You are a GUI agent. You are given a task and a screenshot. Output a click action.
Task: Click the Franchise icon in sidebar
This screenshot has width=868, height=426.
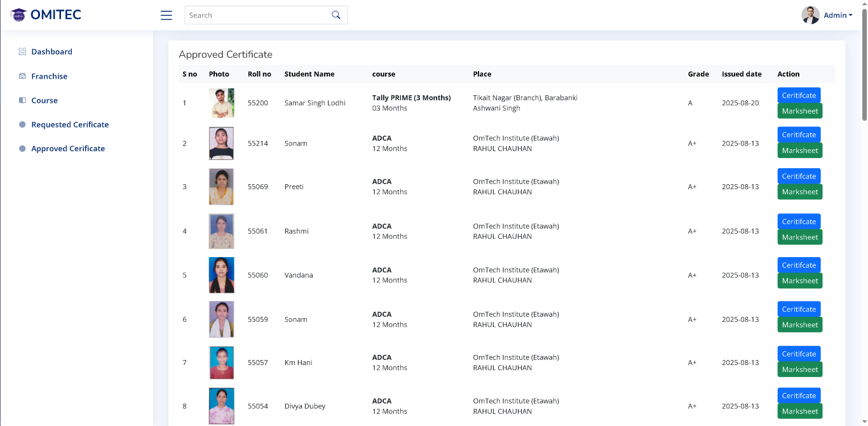click(x=22, y=76)
